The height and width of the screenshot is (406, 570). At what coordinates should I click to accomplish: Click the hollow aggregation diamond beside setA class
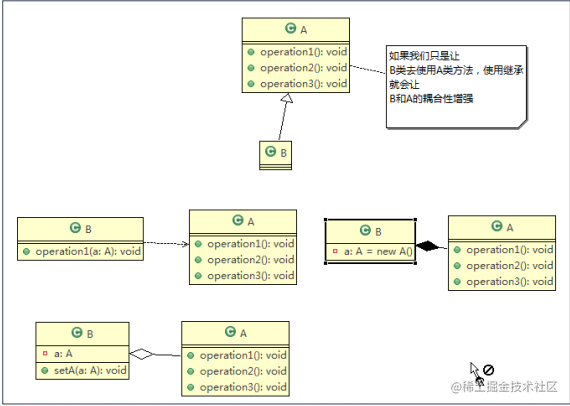pyautogui.click(x=141, y=354)
